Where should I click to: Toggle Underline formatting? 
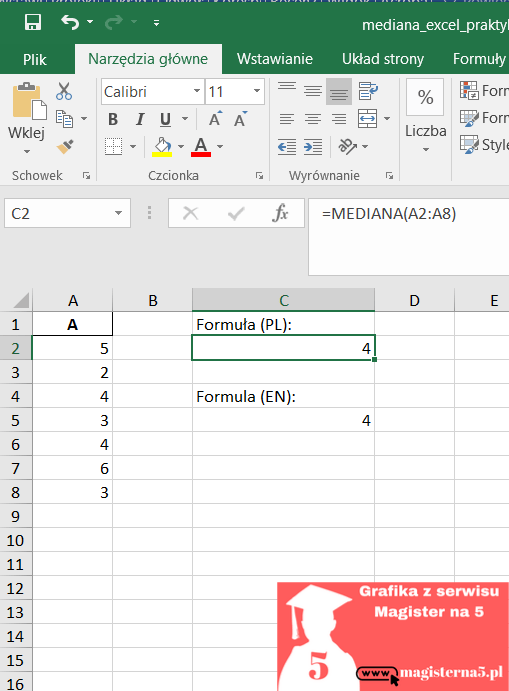click(165, 119)
